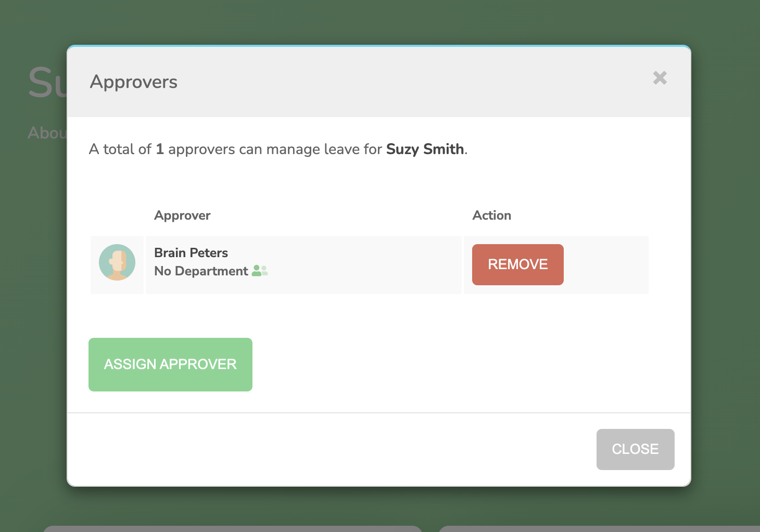760x532 pixels.
Task: Click the Action column header
Action: [492, 216]
